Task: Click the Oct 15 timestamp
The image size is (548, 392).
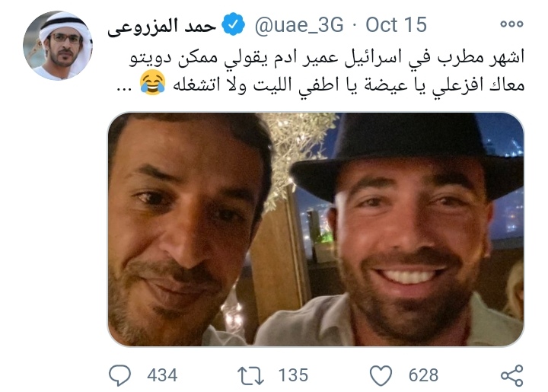Action: pos(396,24)
